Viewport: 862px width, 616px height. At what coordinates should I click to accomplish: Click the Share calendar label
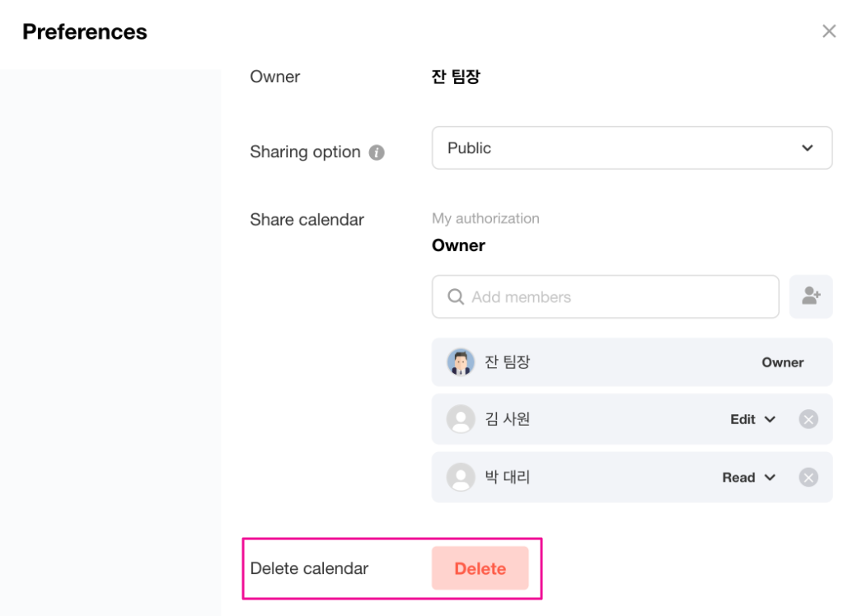click(307, 220)
